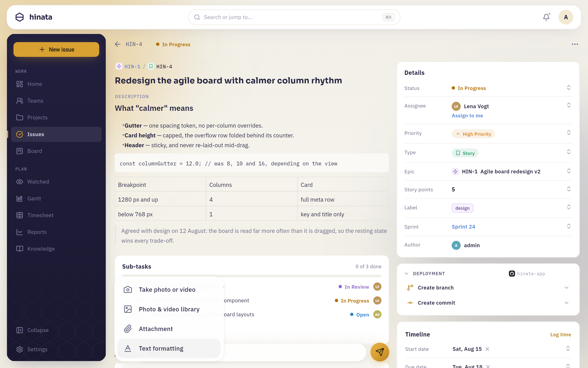
Task: Choose Attachment from the popup menu
Action: (169, 329)
